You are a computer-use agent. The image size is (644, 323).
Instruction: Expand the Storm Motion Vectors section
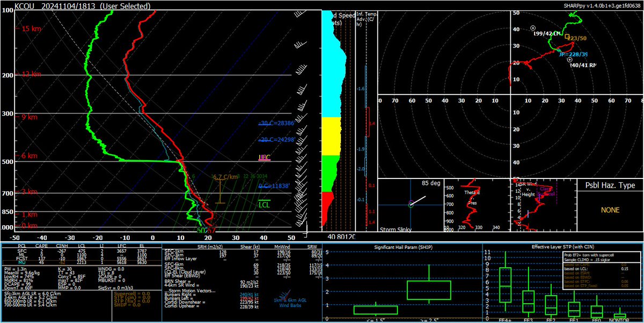tap(191, 290)
